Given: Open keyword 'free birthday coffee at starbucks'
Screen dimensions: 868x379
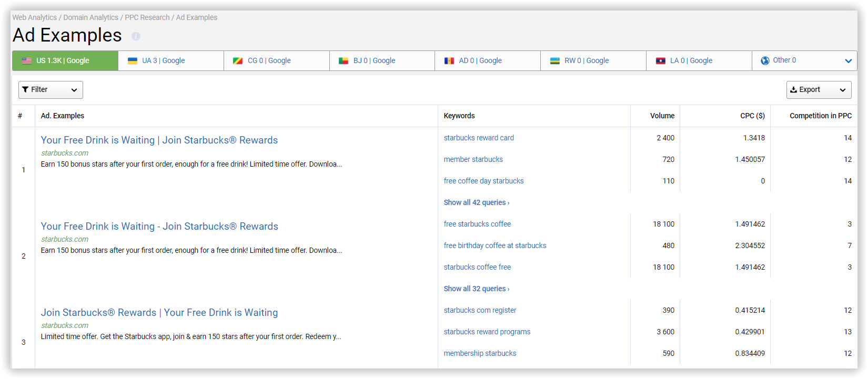Looking at the screenshot, I should pyautogui.click(x=495, y=245).
